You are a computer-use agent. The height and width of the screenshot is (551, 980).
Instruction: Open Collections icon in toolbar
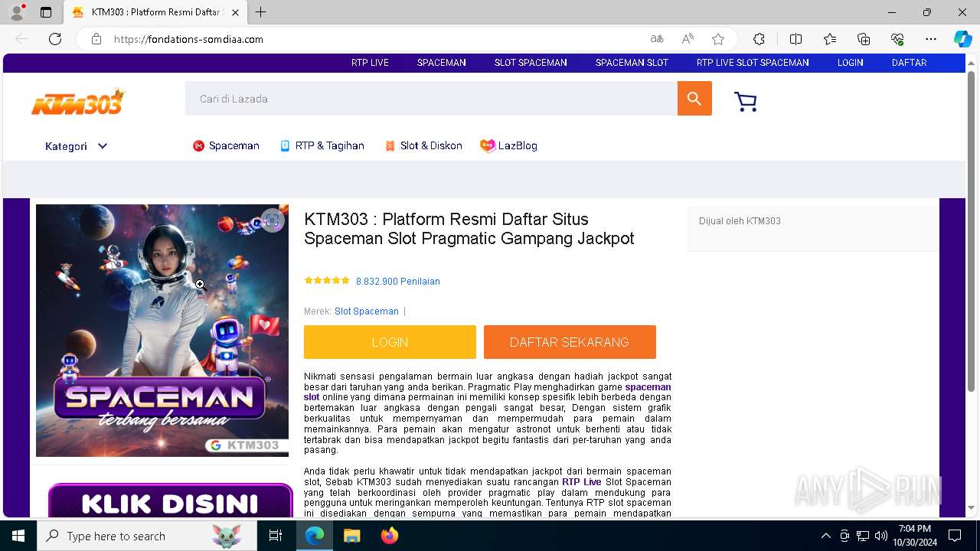(864, 39)
